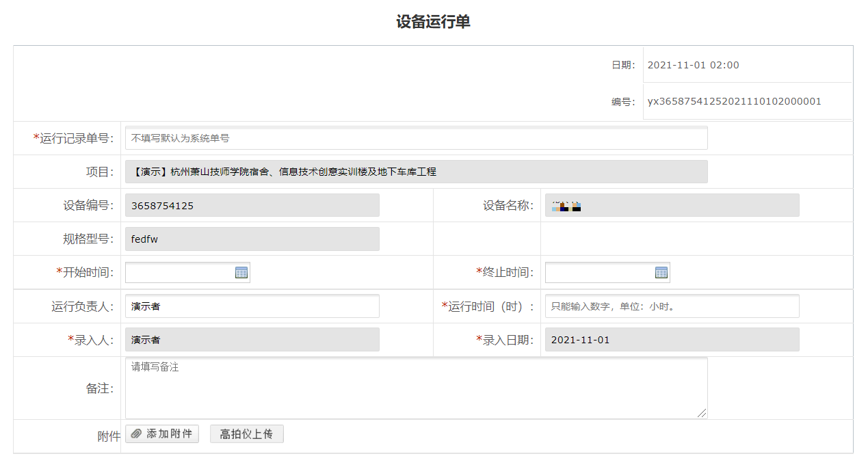The width and height of the screenshot is (868, 467).
Task: Focus the 运行记录单号 input field
Action: [416, 138]
